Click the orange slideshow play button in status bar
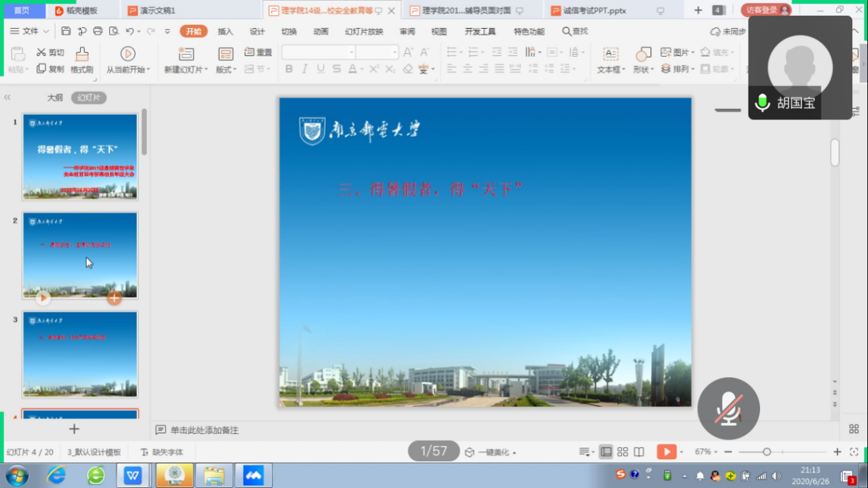This screenshot has width=868, height=488. [666, 452]
